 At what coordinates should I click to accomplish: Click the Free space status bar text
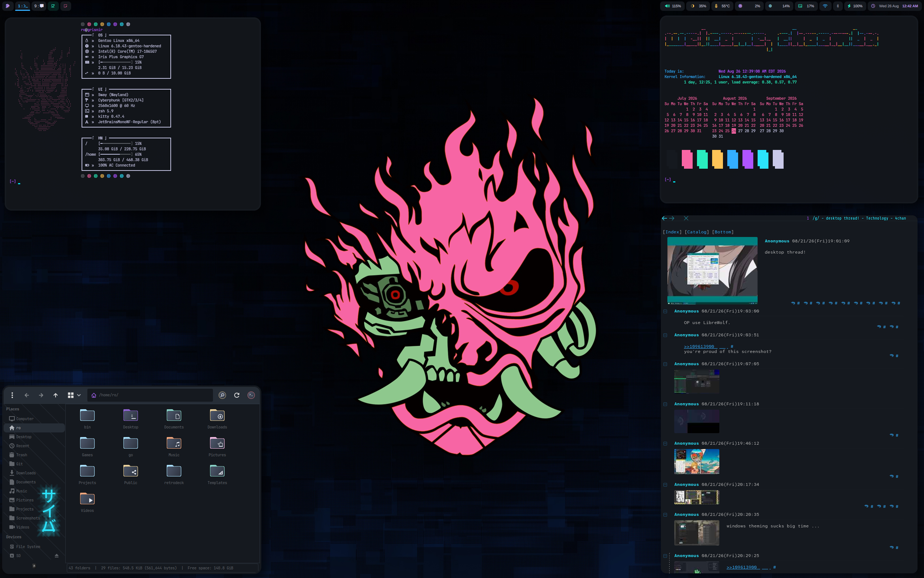pyautogui.click(x=210, y=568)
